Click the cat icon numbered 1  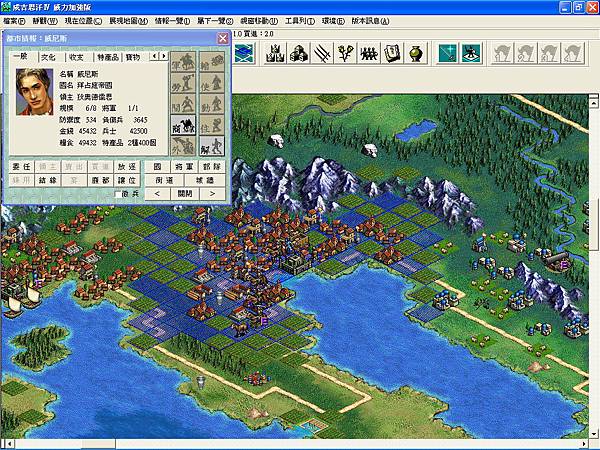[503, 53]
